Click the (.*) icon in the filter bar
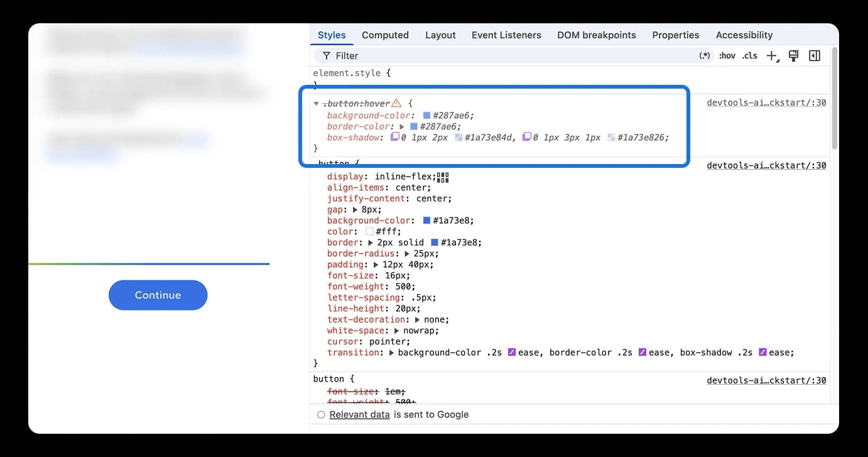Viewport: 868px width, 457px height. pyautogui.click(x=705, y=56)
